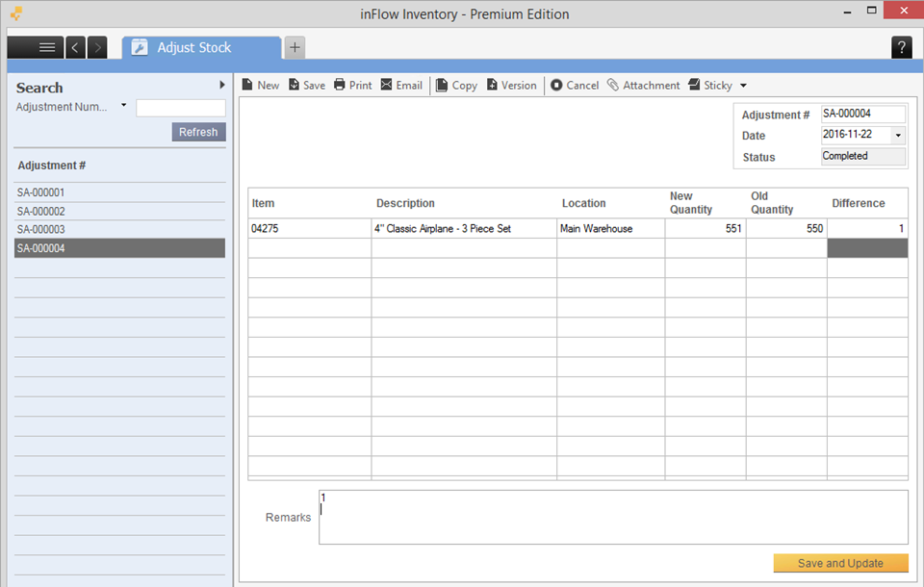Select the Main Warehouse location cell
The image size is (924, 587).
pyautogui.click(x=611, y=229)
